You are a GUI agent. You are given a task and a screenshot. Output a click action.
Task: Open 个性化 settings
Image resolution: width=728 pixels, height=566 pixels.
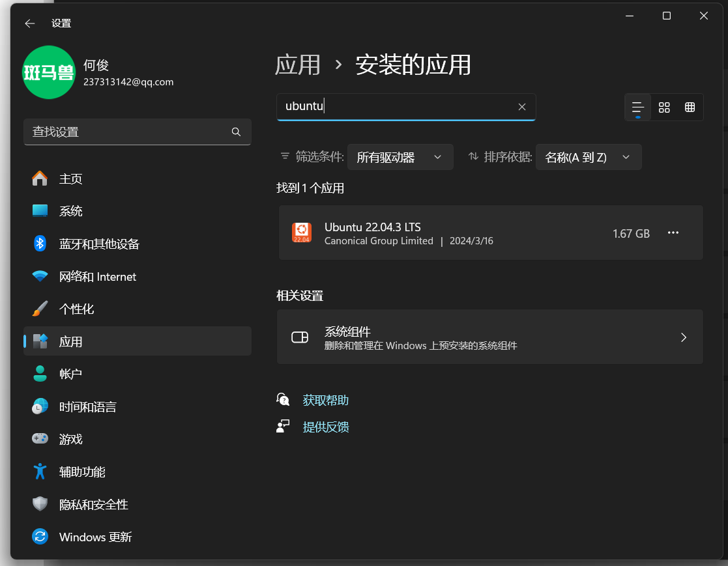(x=138, y=309)
